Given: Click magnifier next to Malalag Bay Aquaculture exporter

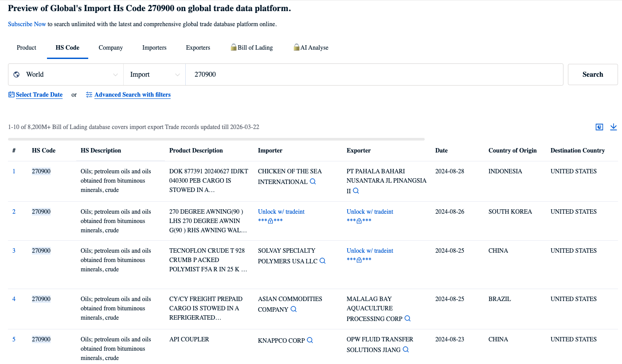Looking at the screenshot, I should (x=408, y=319).
